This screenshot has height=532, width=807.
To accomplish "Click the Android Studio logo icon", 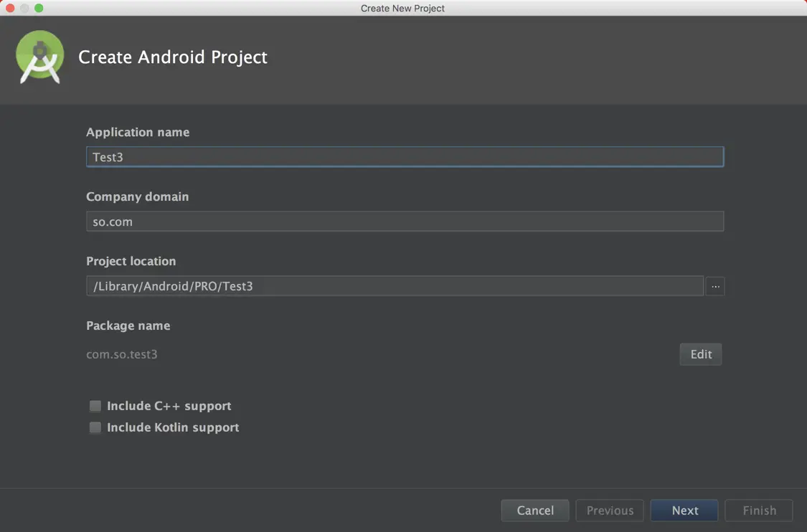I will [40, 57].
